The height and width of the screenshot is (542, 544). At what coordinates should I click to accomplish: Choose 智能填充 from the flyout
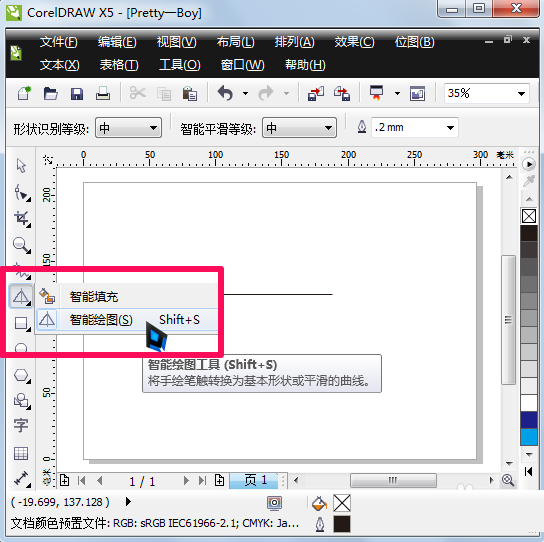tap(127, 296)
